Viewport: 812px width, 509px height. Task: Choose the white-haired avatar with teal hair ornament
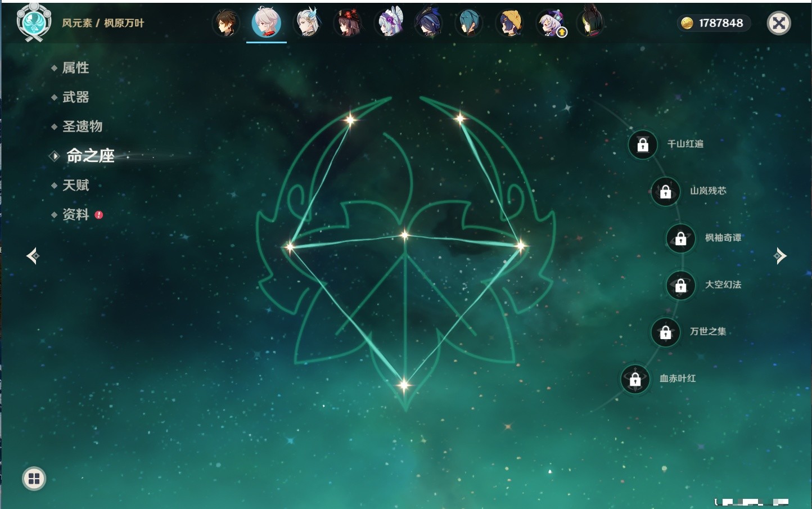(308, 23)
